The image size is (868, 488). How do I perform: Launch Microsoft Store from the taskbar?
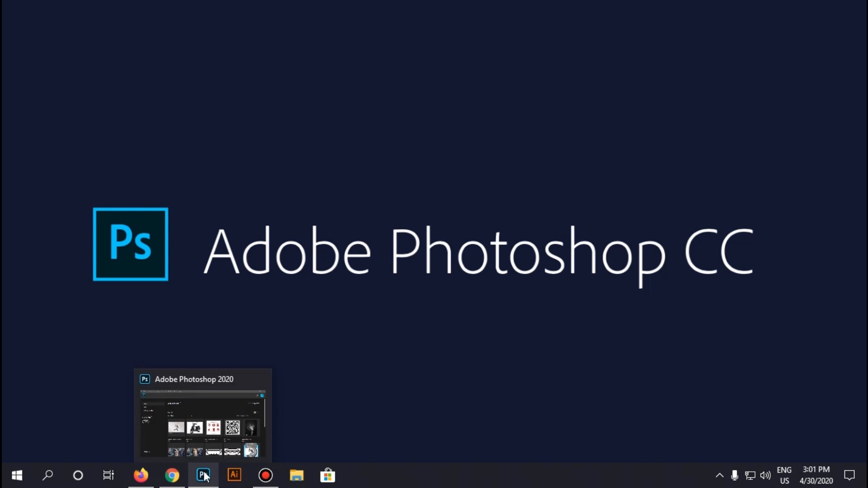[x=328, y=475]
